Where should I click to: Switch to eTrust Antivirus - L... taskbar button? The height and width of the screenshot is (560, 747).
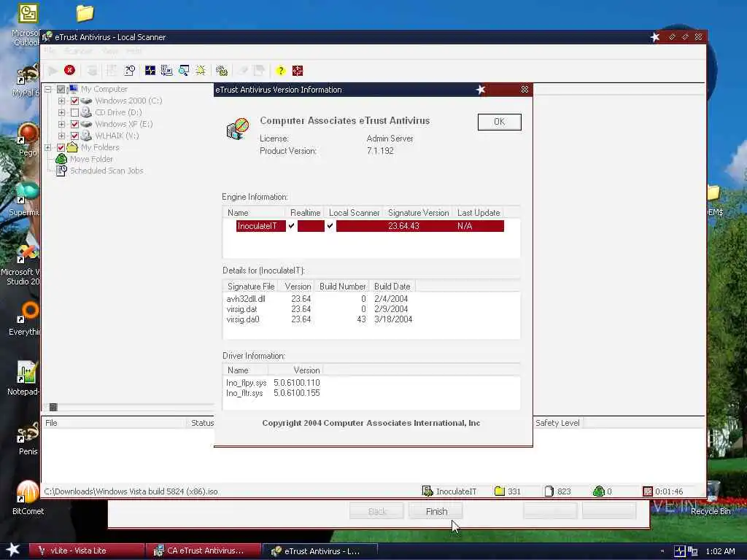click(x=320, y=551)
